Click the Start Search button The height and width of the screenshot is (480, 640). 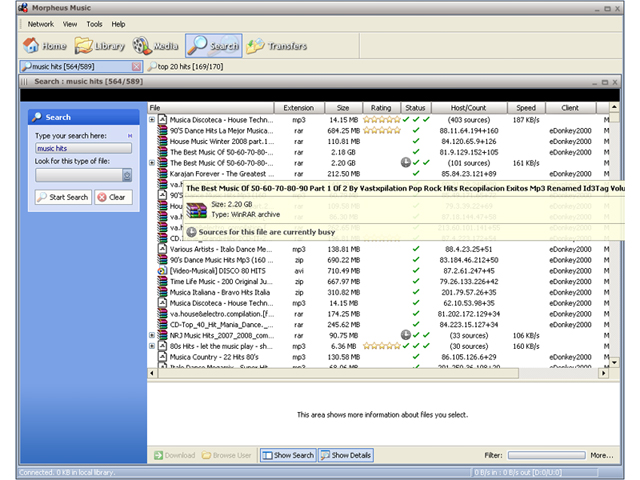tap(63, 197)
